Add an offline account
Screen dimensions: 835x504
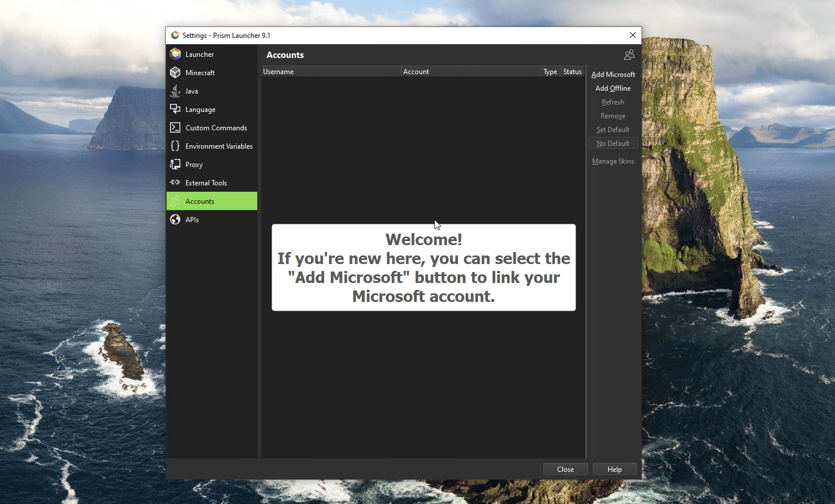[613, 88]
